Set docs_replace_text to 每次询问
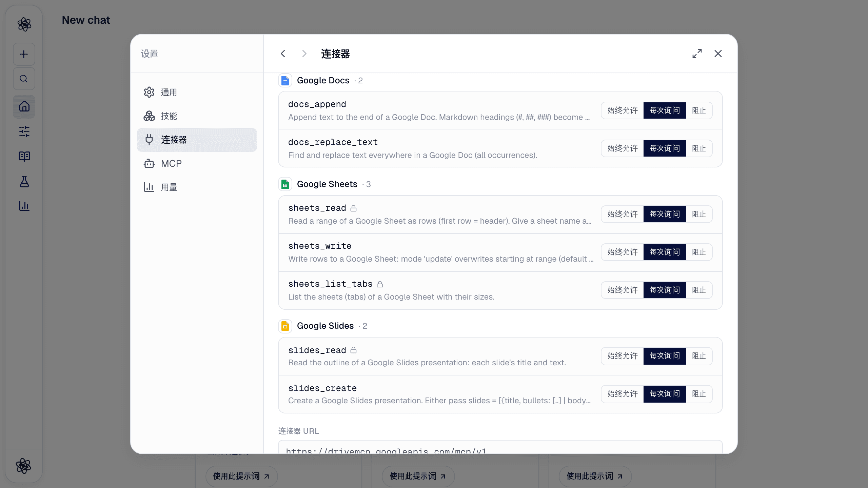868x488 pixels. [x=665, y=148]
